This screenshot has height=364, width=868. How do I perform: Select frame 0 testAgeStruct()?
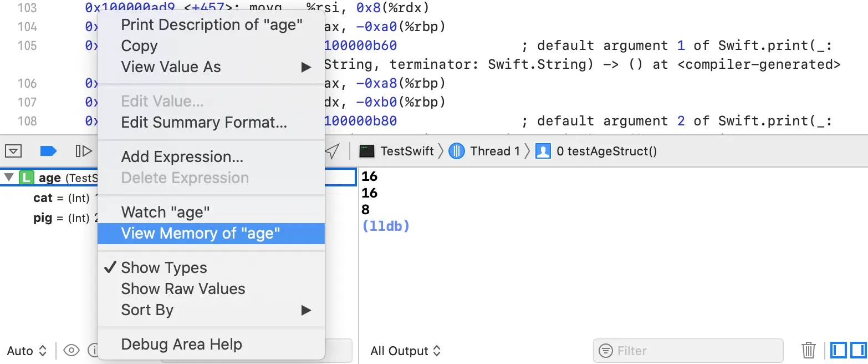pyautogui.click(x=596, y=151)
